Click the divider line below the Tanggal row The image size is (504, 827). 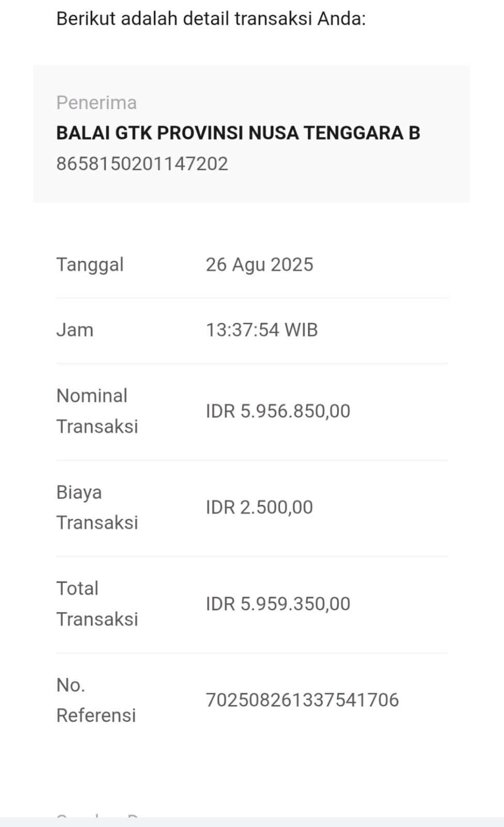pos(252,298)
